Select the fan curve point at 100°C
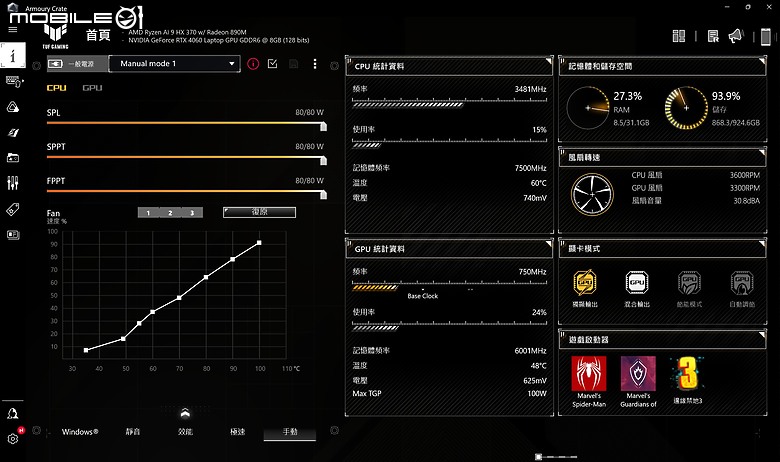The height and width of the screenshot is (462, 780). pos(259,243)
